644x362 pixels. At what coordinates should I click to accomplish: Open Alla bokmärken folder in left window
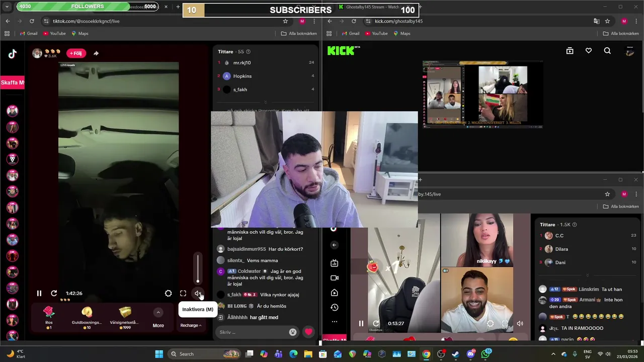(x=299, y=34)
